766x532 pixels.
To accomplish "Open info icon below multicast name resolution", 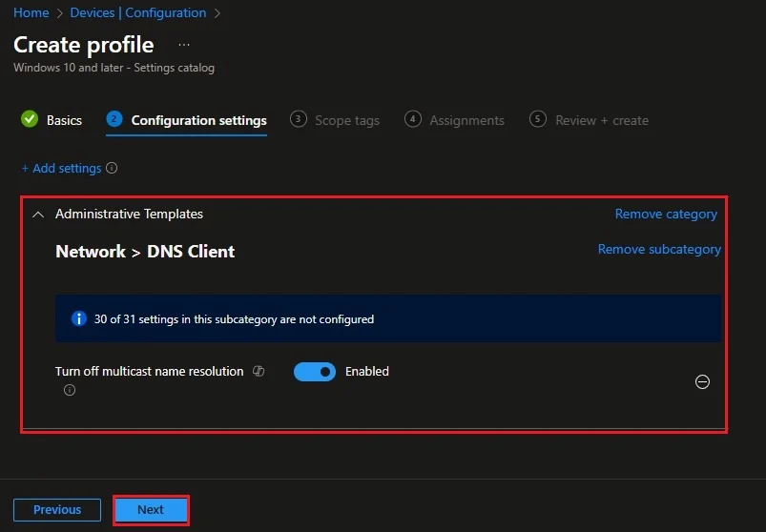I will pos(70,390).
